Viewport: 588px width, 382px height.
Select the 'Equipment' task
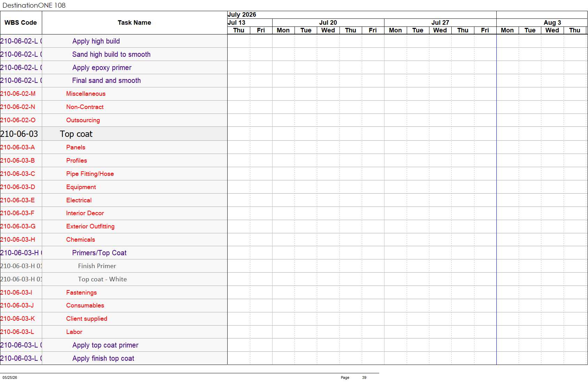click(x=81, y=187)
